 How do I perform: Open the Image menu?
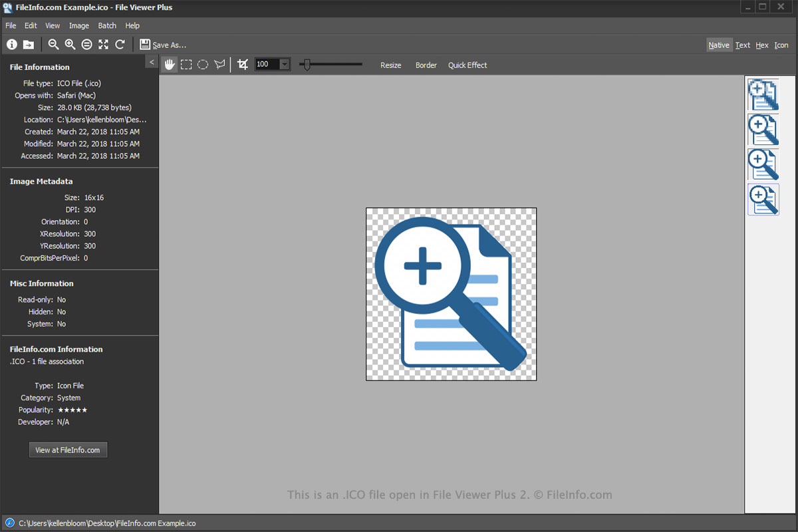78,26
